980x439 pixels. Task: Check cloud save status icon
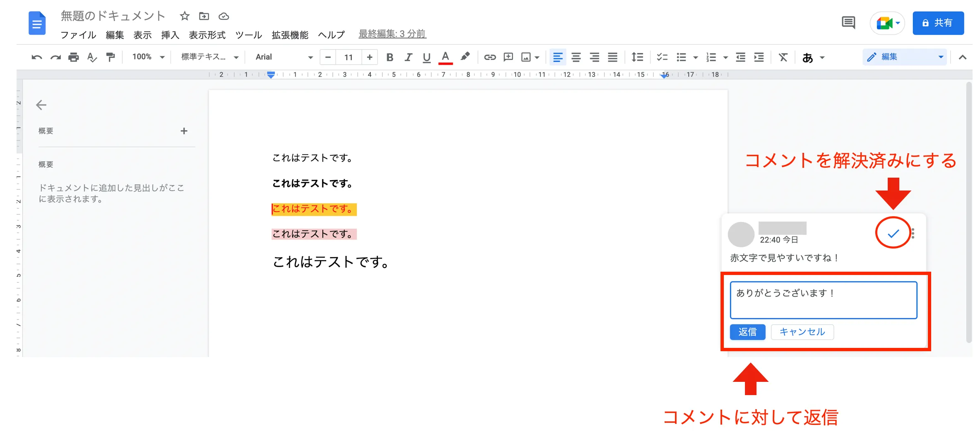[x=223, y=16]
